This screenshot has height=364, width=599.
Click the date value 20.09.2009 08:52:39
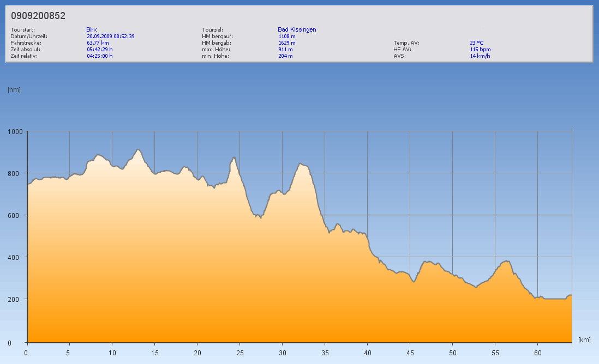tap(111, 36)
